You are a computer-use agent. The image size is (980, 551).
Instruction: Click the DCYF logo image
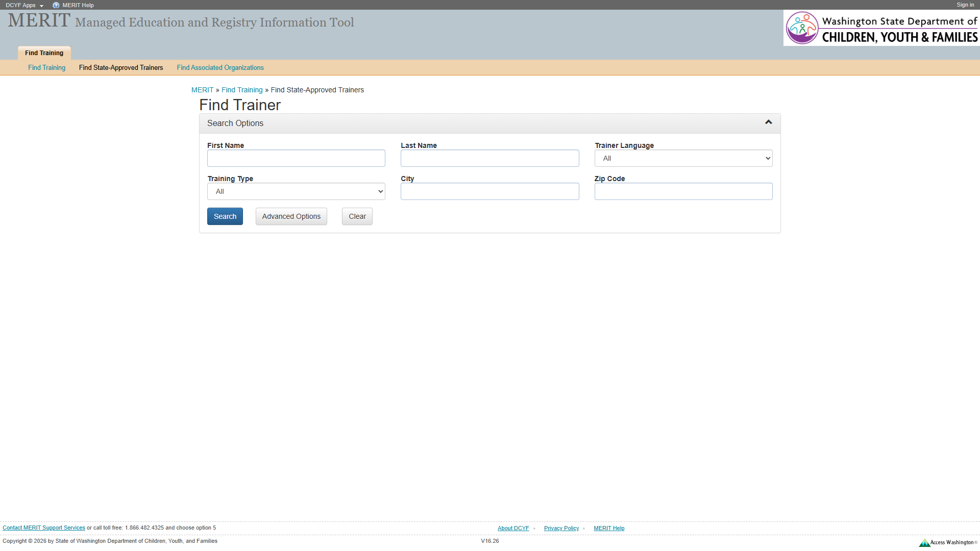pyautogui.click(x=881, y=28)
